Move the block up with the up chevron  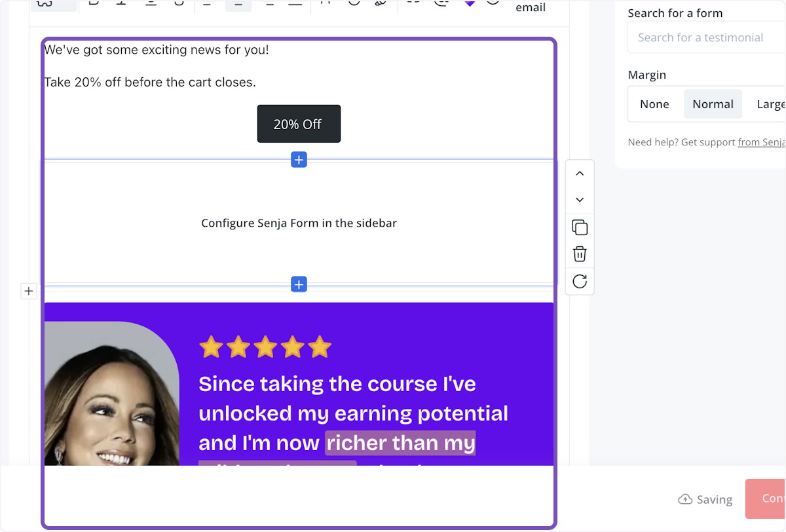[579, 173]
